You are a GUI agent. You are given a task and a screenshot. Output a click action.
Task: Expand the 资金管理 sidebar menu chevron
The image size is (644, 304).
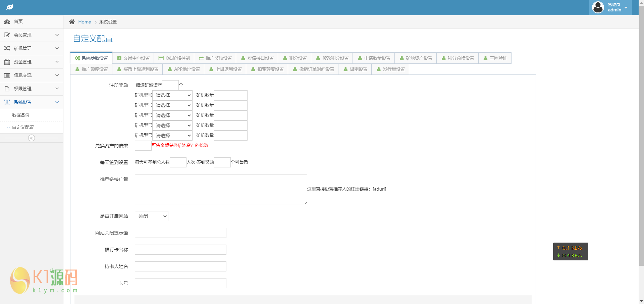coord(57,62)
